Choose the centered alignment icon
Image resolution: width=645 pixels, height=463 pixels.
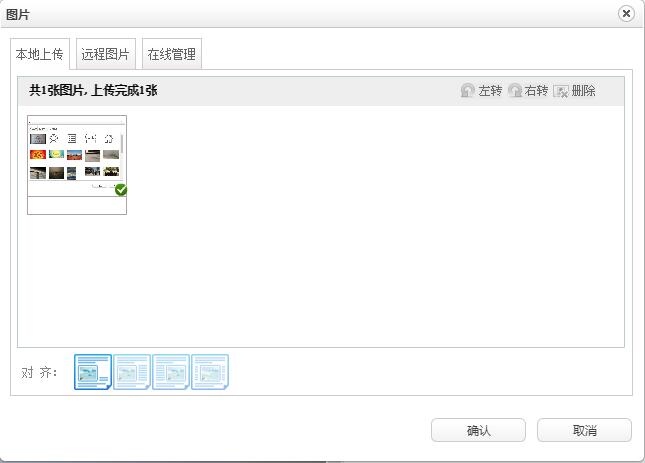[210, 372]
